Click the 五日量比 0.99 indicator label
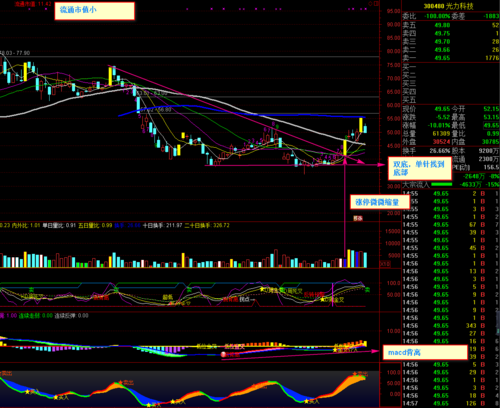The image size is (500, 408). coord(95,226)
